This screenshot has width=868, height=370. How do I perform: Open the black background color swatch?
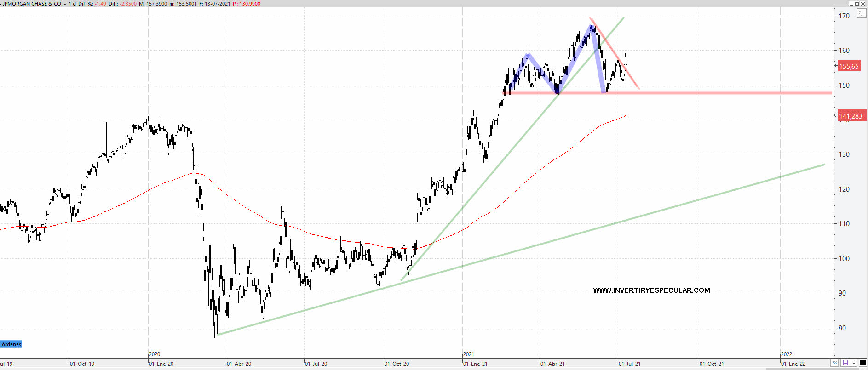[863, 363]
